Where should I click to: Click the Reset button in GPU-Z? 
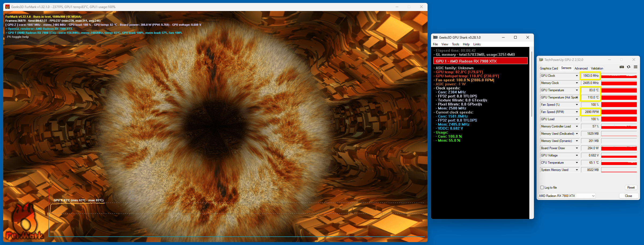(631, 188)
